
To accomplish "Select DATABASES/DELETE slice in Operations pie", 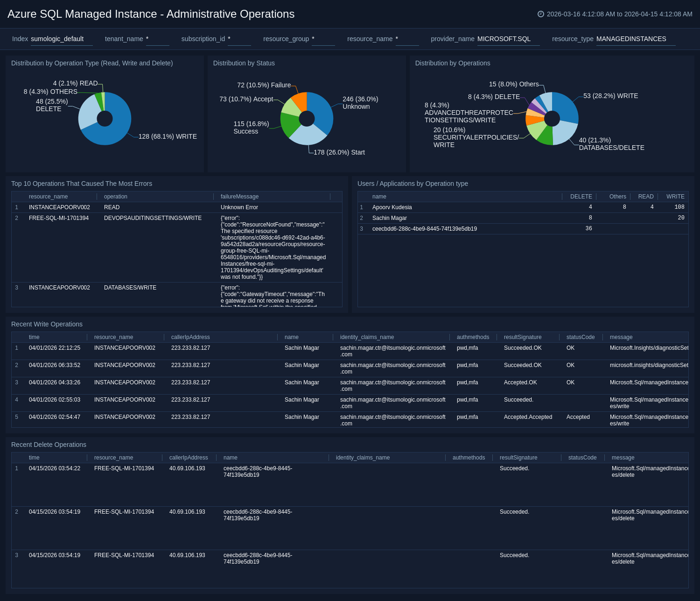I will click(x=566, y=133).
